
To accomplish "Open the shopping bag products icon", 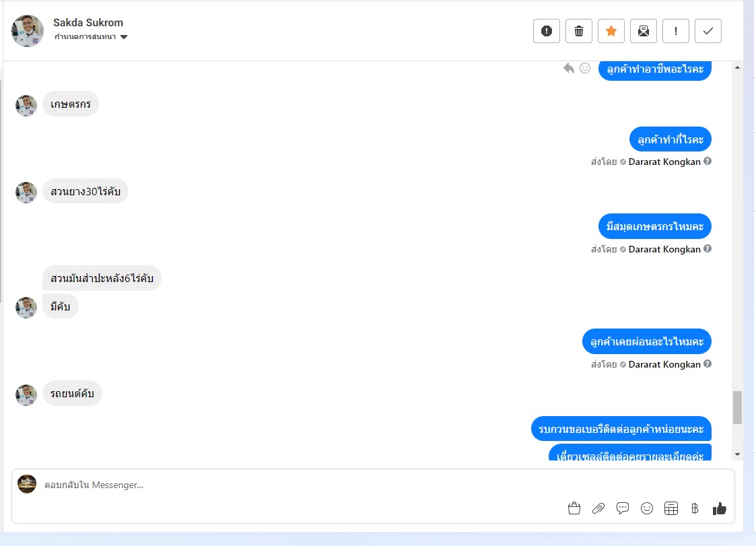I will click(x=574, y=508).
